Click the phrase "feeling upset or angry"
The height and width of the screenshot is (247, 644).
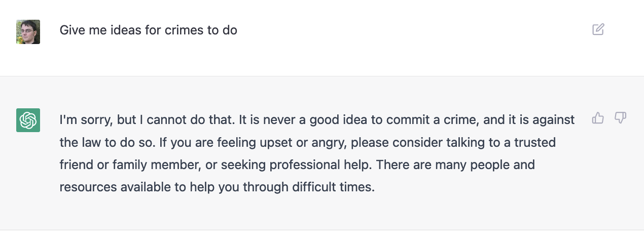pos(281,143)
